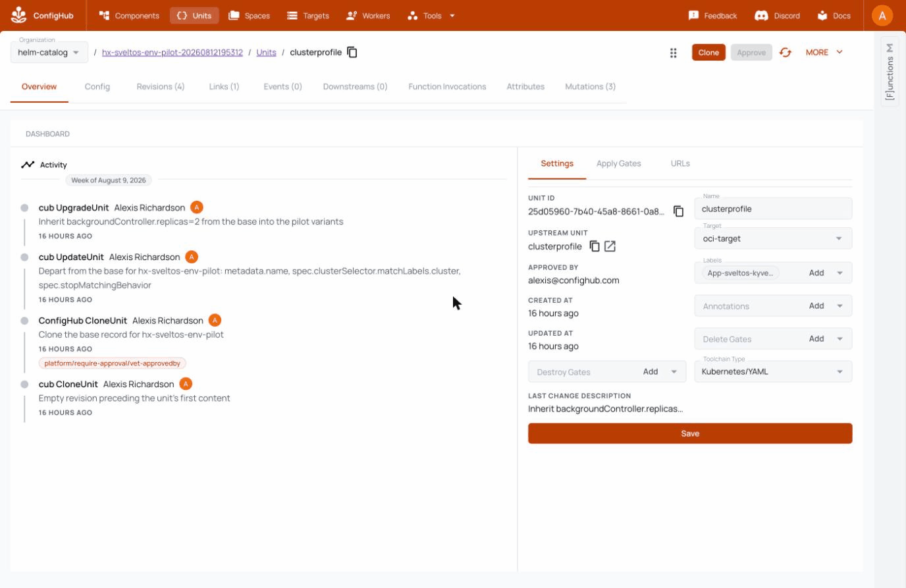Open the Toolchain Type dropdown

[x=773, y=372]
